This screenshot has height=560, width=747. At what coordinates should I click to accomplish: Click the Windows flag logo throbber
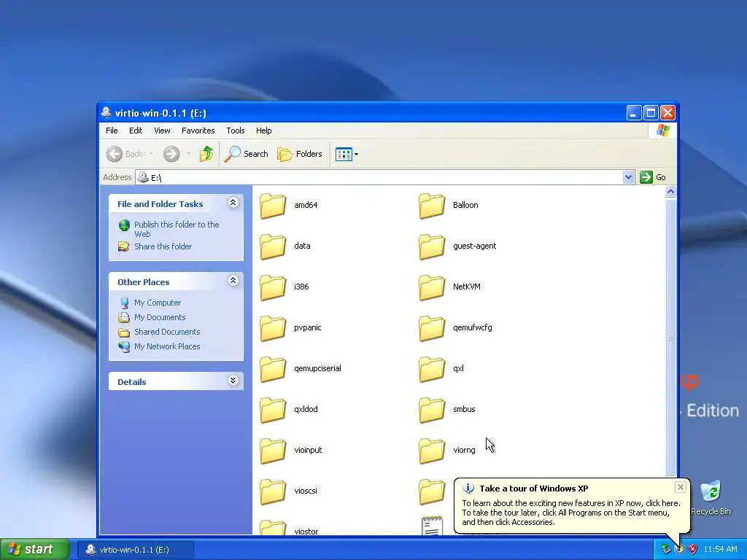[x=662, y=131]
